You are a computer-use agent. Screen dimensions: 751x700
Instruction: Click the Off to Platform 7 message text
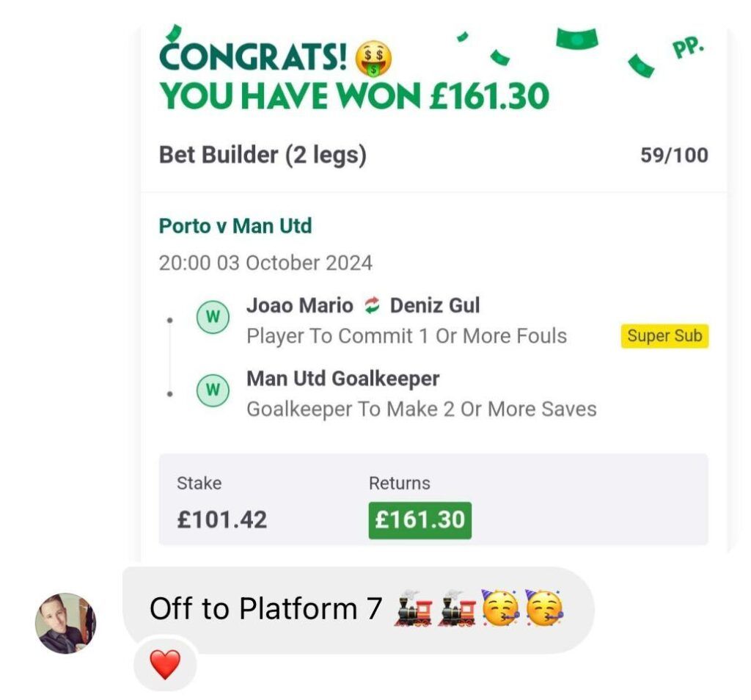(266, 609)
